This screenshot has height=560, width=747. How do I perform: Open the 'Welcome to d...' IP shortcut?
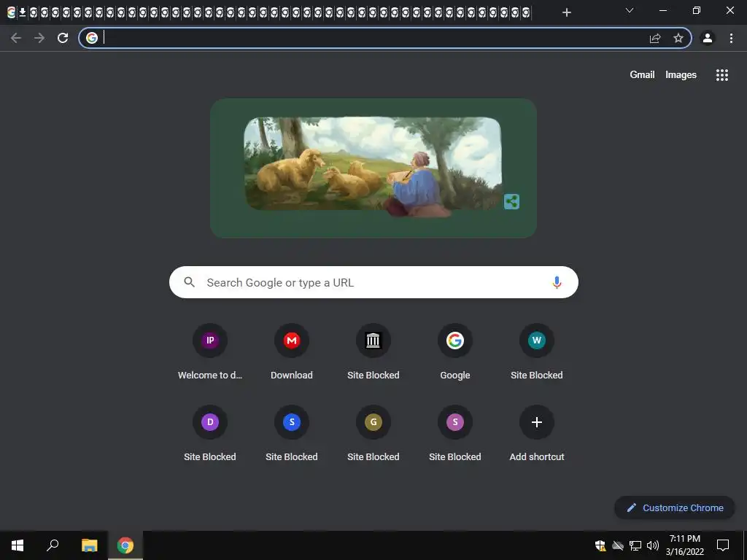pos(210,352)
